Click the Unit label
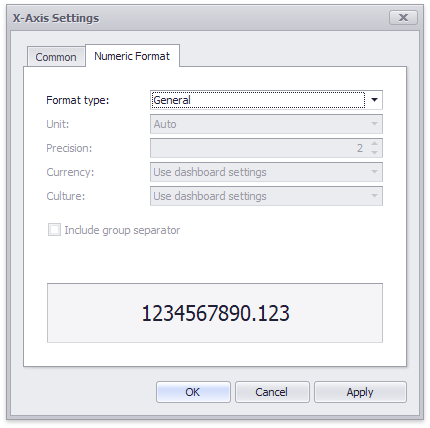Viewport: 430px width, 428px height. (x=58, y=124)
